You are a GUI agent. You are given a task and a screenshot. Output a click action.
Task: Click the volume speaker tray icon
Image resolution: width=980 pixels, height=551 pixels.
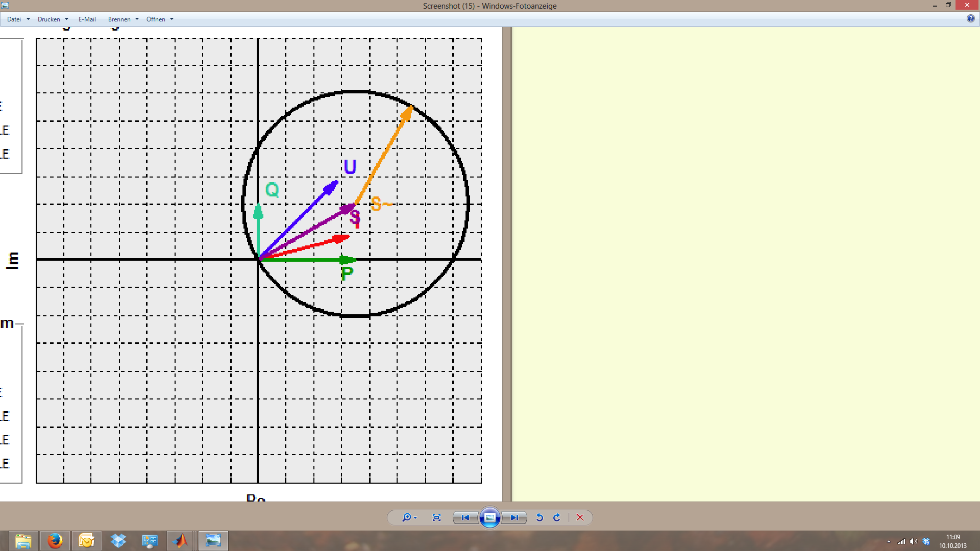(x=913, y=541)
